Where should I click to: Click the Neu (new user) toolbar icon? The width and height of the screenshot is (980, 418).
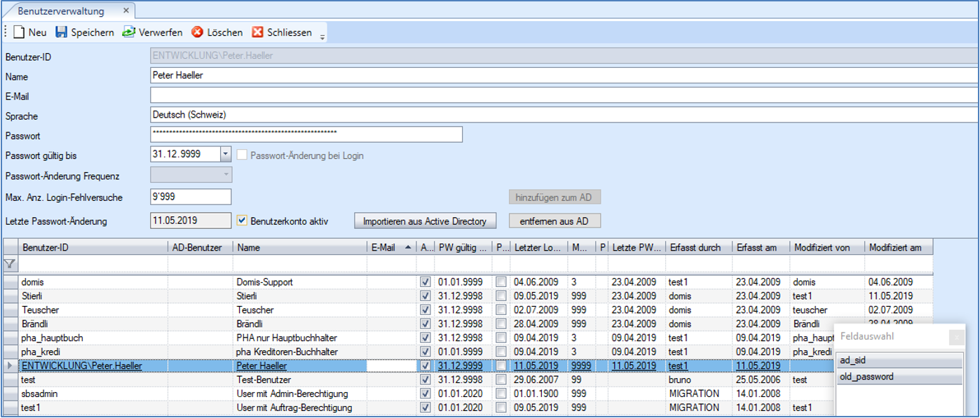(x=20, y=32)
